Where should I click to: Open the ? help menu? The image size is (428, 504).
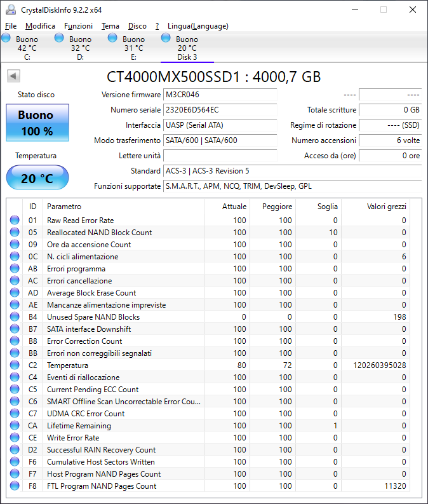click(x=157, y=26)
